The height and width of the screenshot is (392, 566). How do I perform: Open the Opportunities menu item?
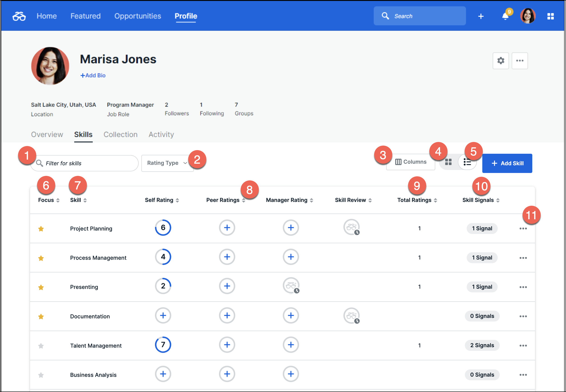tap(138, 16)
